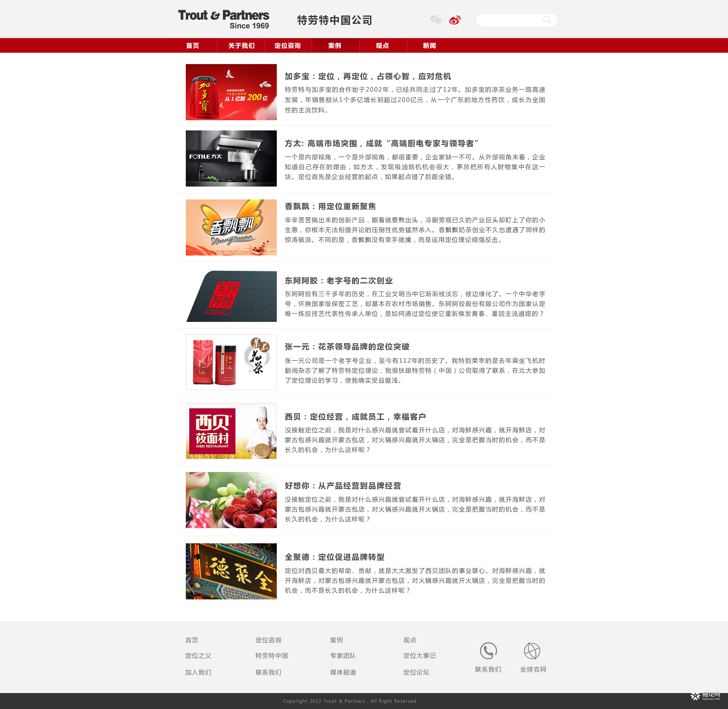Open the 张一元 tea case thumbnail
The height and width of the screenshot is (709, 728).
point(231,362)
